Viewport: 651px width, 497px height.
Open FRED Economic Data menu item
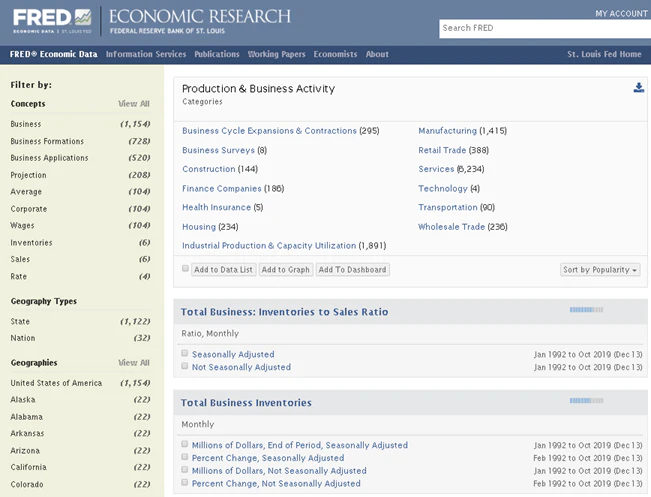54,54
